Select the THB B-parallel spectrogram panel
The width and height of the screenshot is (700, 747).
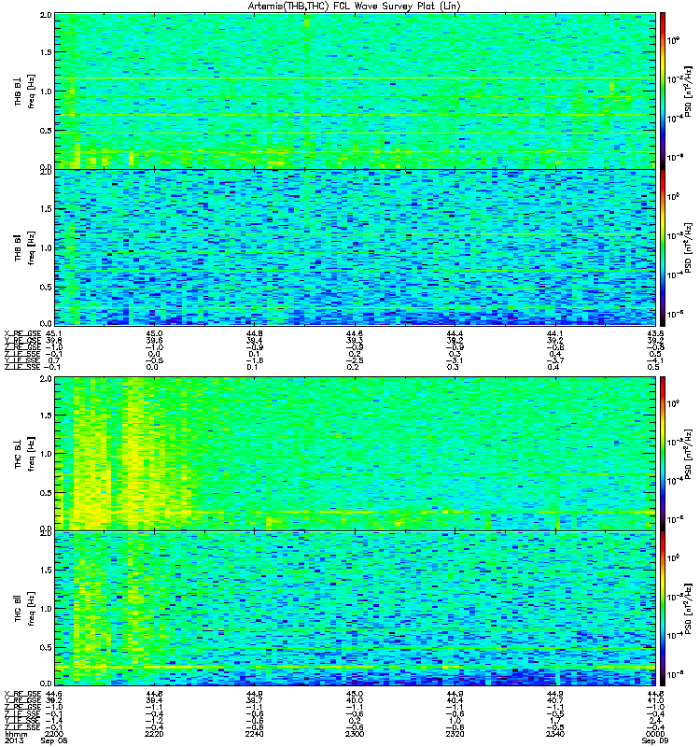[x=355, y=247]
